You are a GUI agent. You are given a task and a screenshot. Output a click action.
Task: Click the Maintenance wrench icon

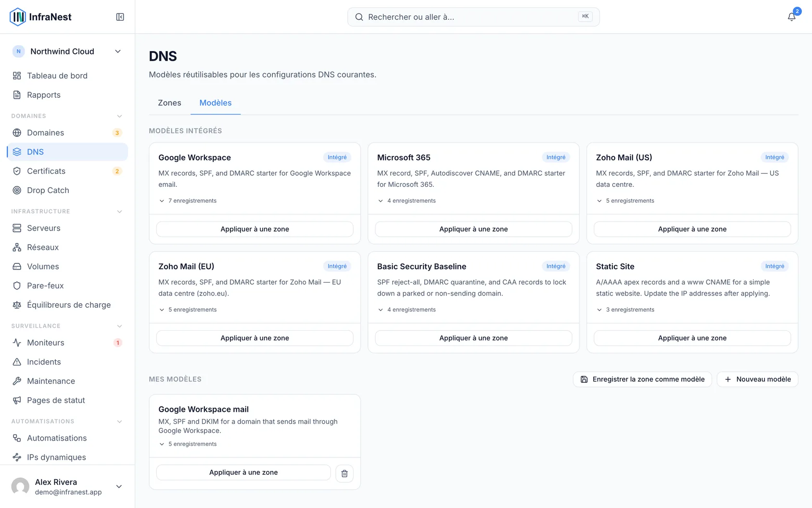[x=17, y=381]
